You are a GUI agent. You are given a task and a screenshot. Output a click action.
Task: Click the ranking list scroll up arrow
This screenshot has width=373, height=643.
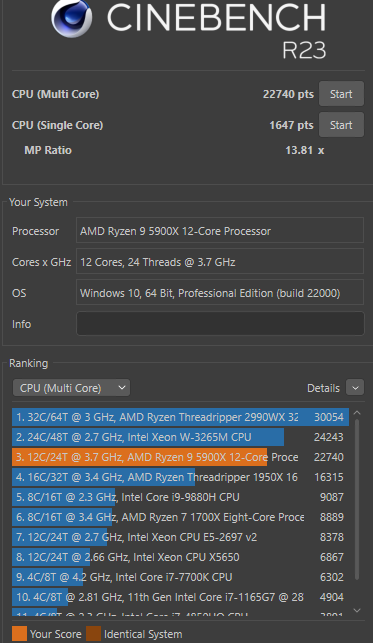coord(357,413)
